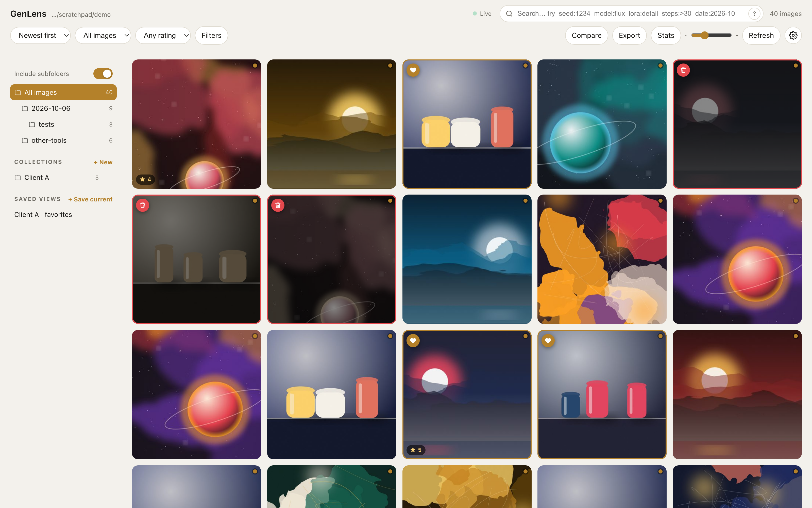Open the Newest first sort dropdown
Image resolution: width=812 pixels, height=508 pixels.
coord(41,35)
